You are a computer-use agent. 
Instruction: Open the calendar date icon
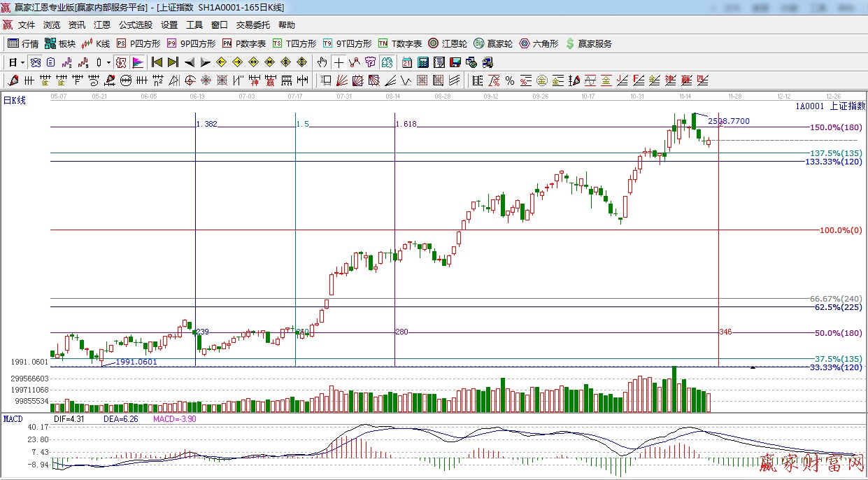(406, 62)
